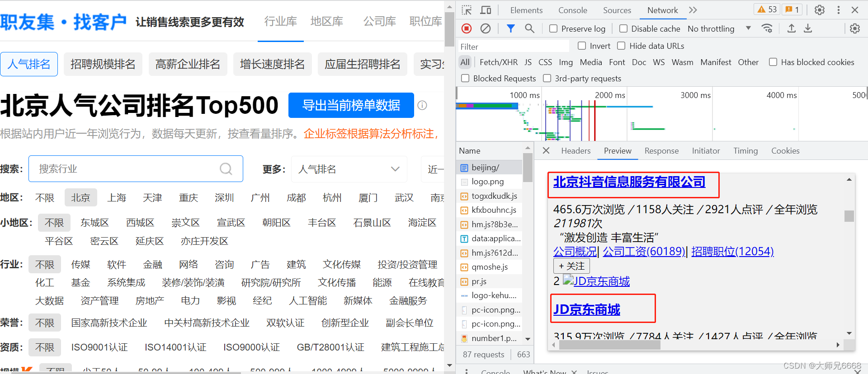Open the Headers tab
This screenshot has height=374, width=868.
coord(576,151)
